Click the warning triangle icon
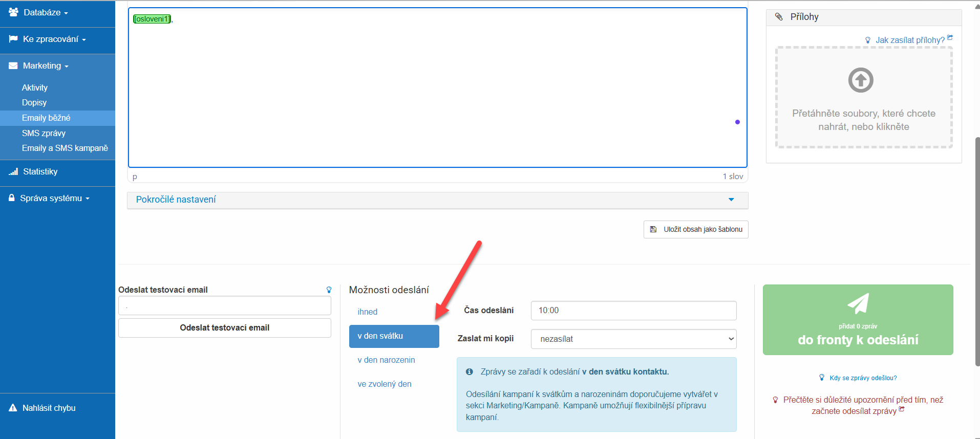 point(13,408)
